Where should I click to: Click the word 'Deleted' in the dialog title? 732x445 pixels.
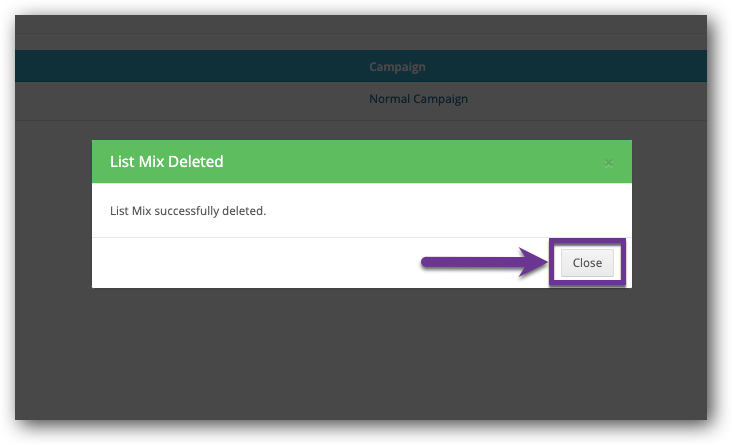[195, 162]
